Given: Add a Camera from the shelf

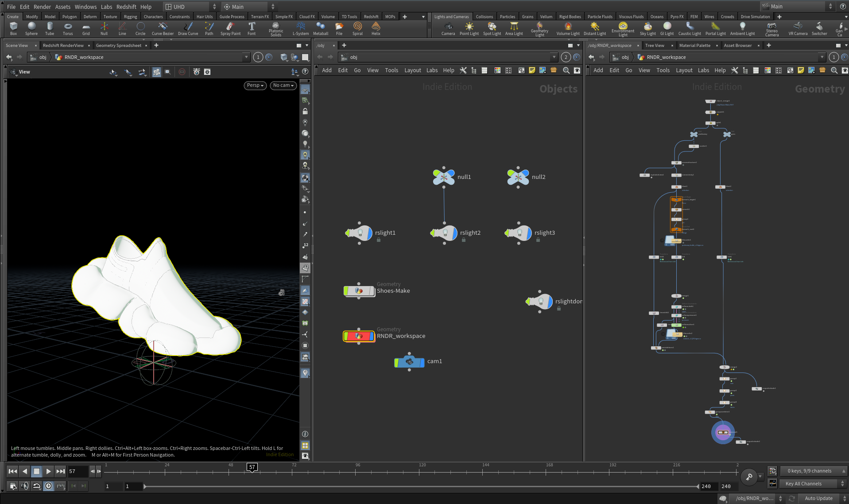Looking at the screenshot, I should coord(448,29).
